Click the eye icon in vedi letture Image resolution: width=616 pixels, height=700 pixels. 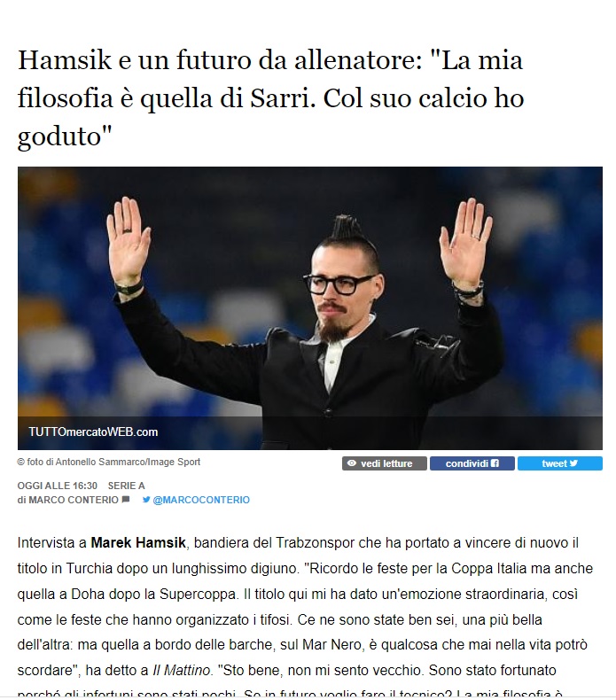[x=352, y=463]
